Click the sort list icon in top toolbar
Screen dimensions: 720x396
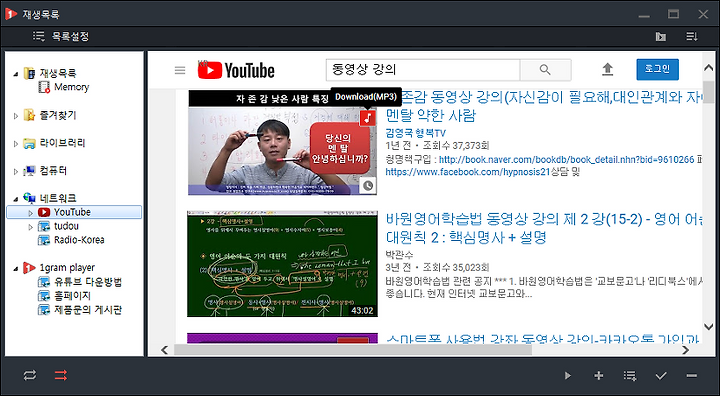coord(692,36)
